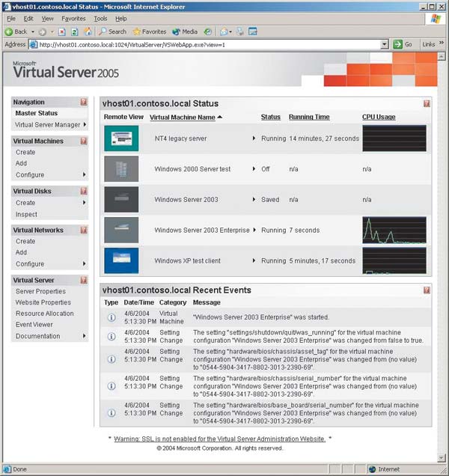Expand the Virtual Server Manager submenu
This screenshot has width=449, height=476.
tap(85, 124)
